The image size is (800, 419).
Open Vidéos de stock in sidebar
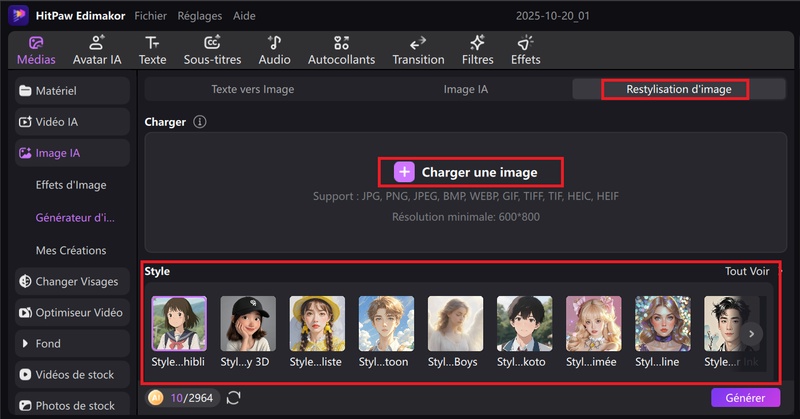pyautogui.click(x=72, y=375)
